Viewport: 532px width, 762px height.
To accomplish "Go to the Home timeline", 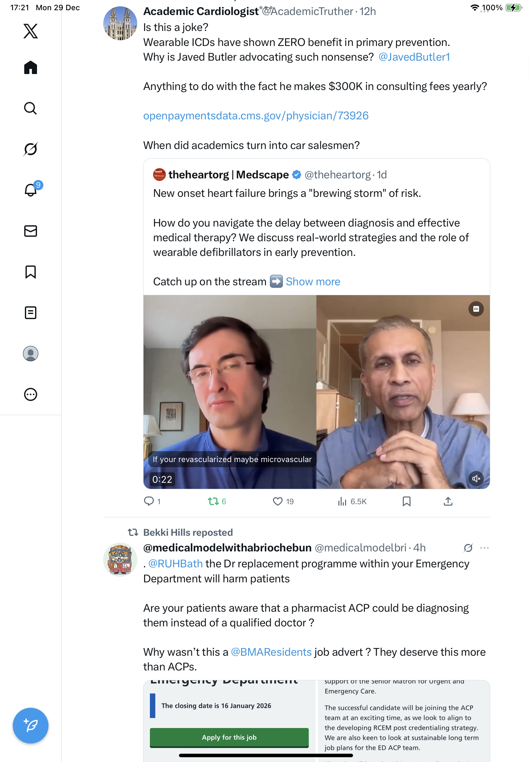I will pos(31,68).
